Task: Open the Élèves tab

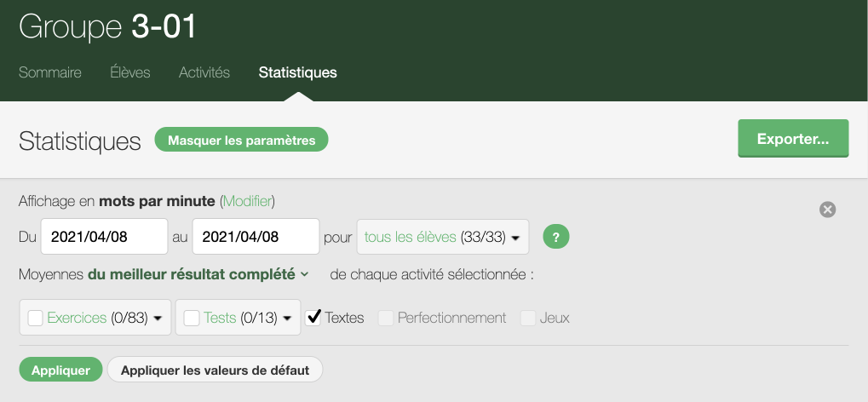Action: (130, 72)
